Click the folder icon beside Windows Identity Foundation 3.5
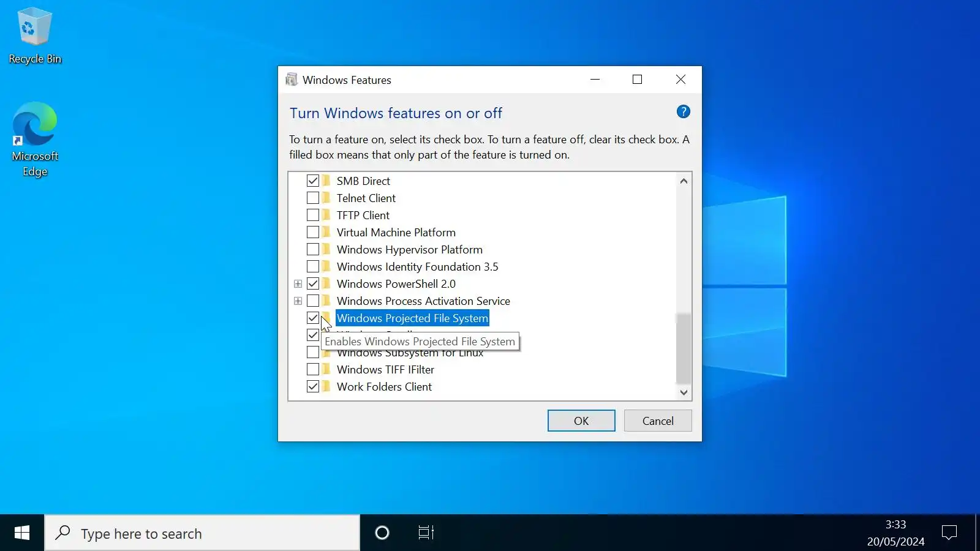This screenshot has width=980, height=551. (x=326, y=266)
